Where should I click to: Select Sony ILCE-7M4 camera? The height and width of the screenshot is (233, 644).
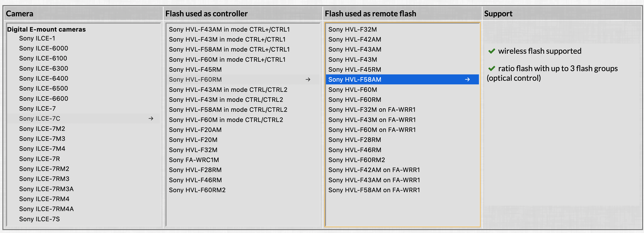click(x=42, y=149)
